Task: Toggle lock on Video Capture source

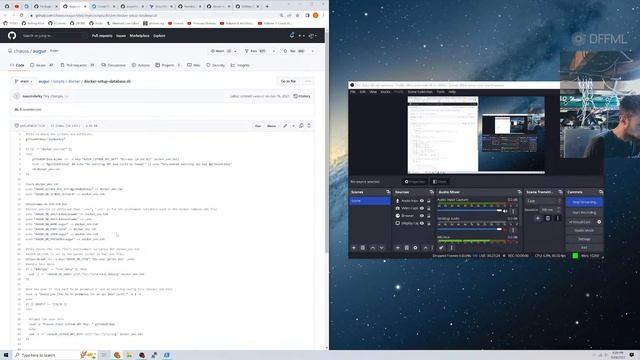Action: click(429, 208)
